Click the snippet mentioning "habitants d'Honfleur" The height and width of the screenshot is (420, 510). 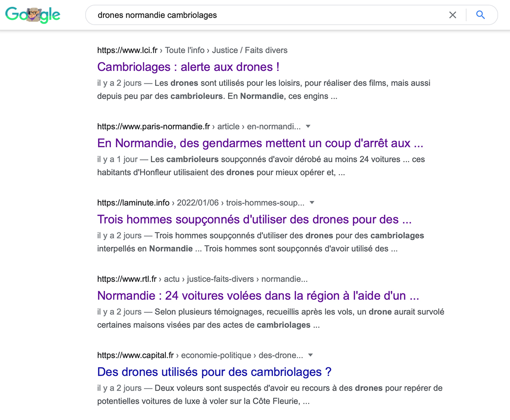tap(261, 166)
